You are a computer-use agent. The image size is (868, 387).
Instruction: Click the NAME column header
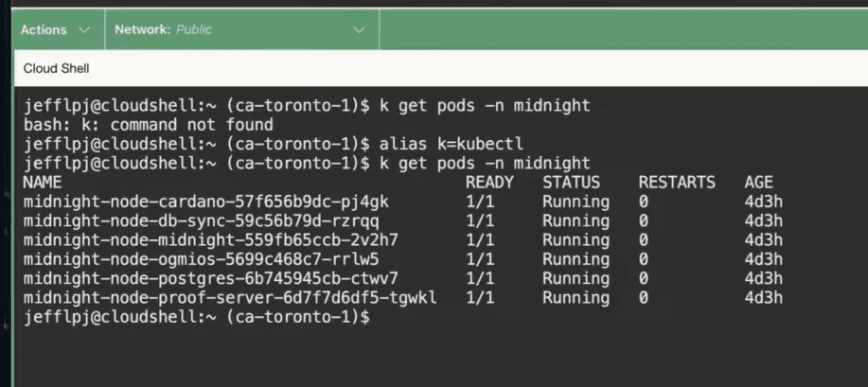42,183
